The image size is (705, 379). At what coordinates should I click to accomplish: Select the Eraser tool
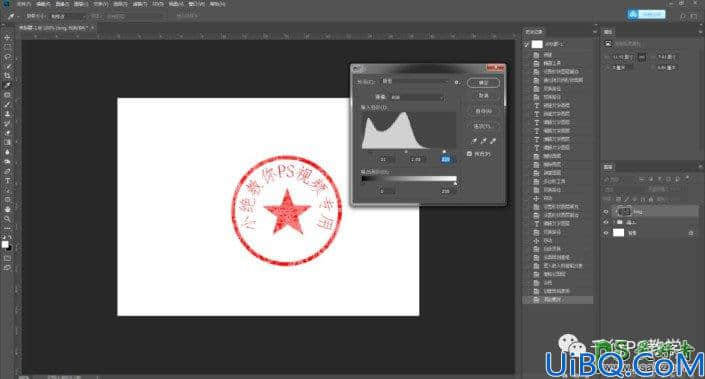pos(7,133)
